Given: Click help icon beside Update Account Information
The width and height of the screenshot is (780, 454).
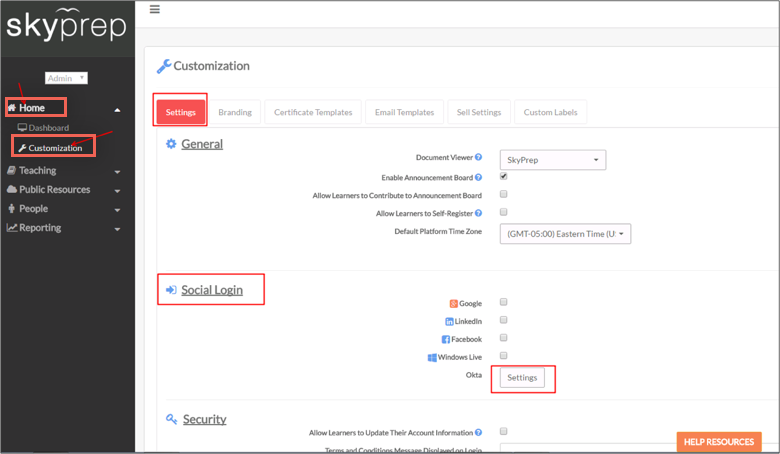Looking at the screenshot, I should (478, 432).
